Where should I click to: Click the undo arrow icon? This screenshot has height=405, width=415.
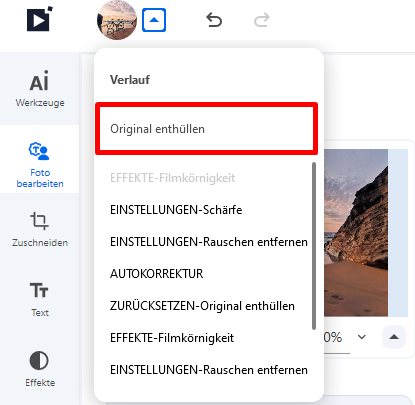click(214, 20)
